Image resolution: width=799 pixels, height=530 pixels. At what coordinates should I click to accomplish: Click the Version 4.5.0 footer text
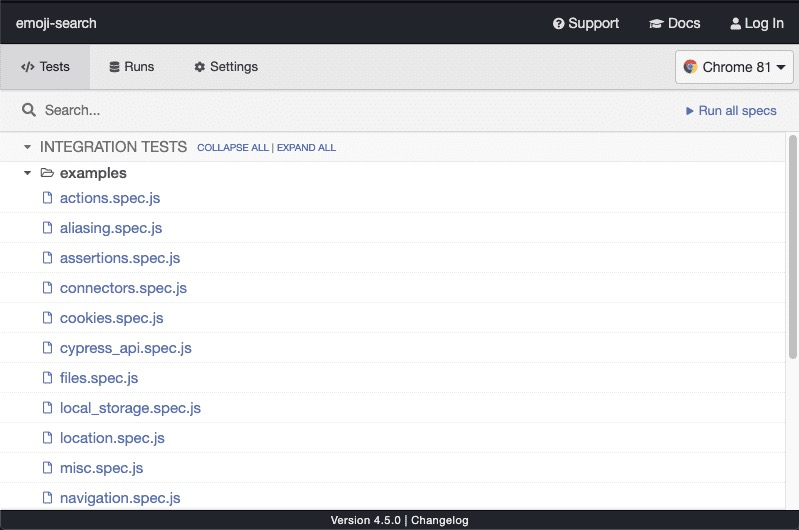365,520
